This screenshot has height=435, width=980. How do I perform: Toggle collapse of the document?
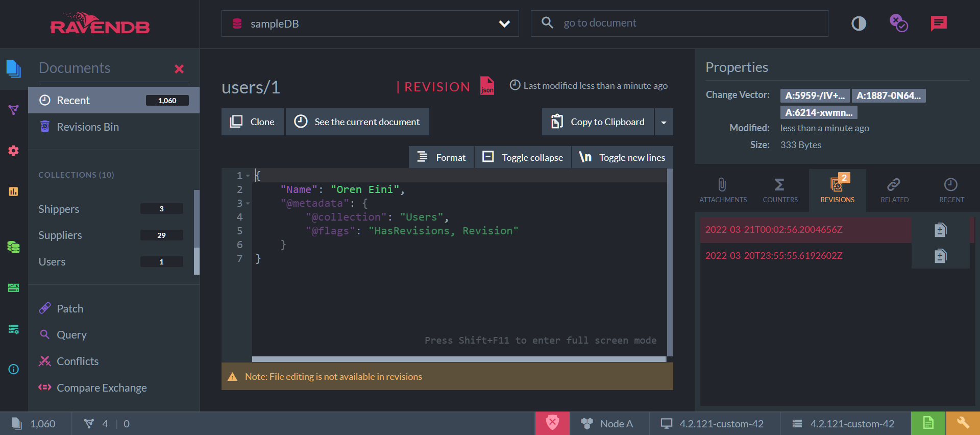(x=523, y=157)
